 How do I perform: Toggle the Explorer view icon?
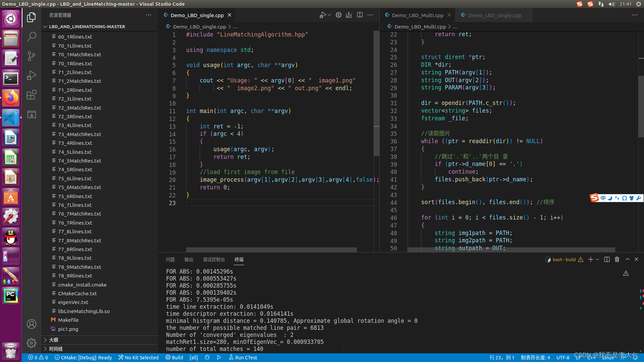coord(31,17)
